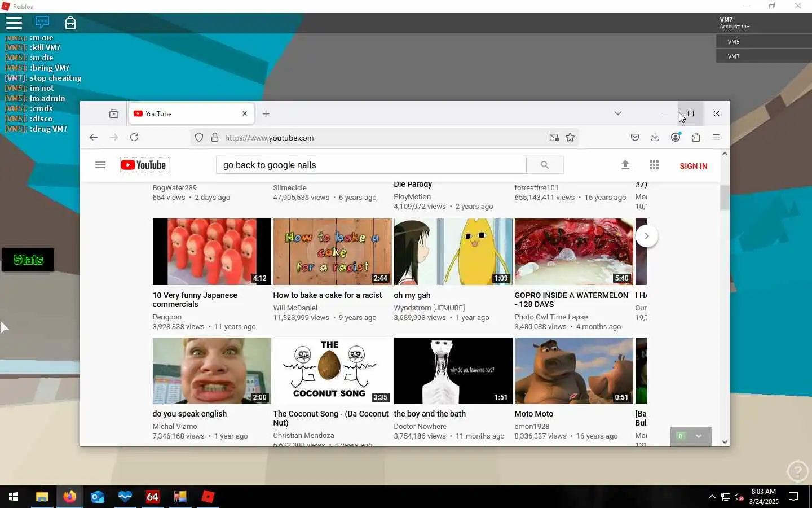Select the YouTube browser tab
This screenshot has height=508, width=812.
191,113
